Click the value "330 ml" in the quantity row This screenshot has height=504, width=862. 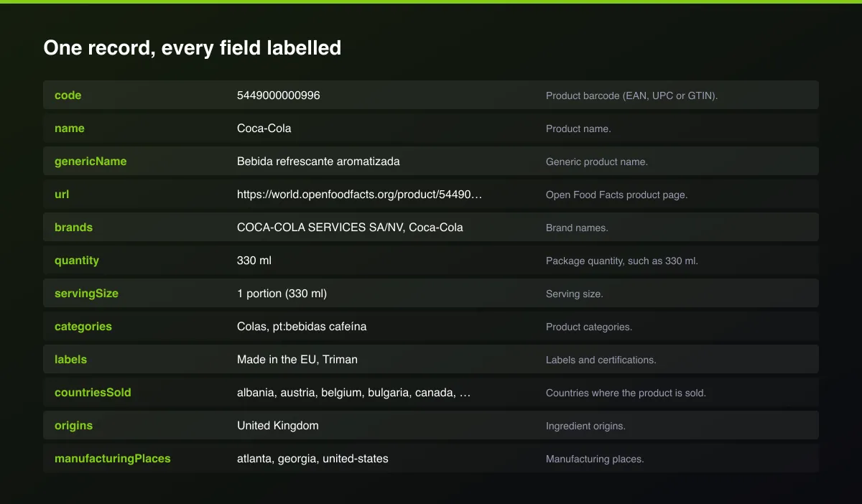pos(254,261)
